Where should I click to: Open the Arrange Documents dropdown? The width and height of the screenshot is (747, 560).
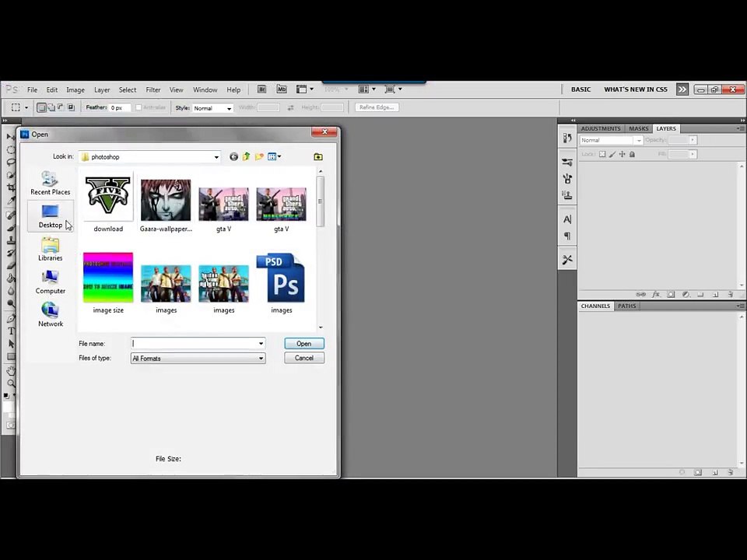tap(366, 89)
